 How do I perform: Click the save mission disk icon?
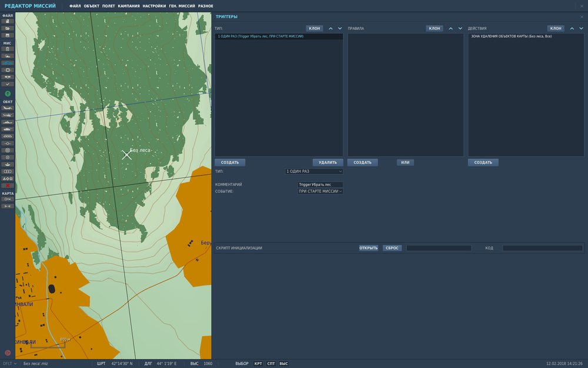click(8, 35)
